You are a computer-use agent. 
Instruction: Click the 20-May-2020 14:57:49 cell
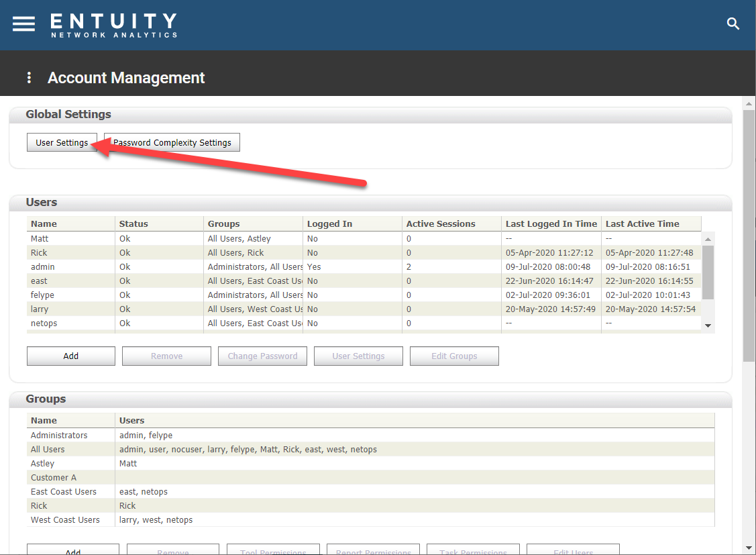[x=550, y=309]
